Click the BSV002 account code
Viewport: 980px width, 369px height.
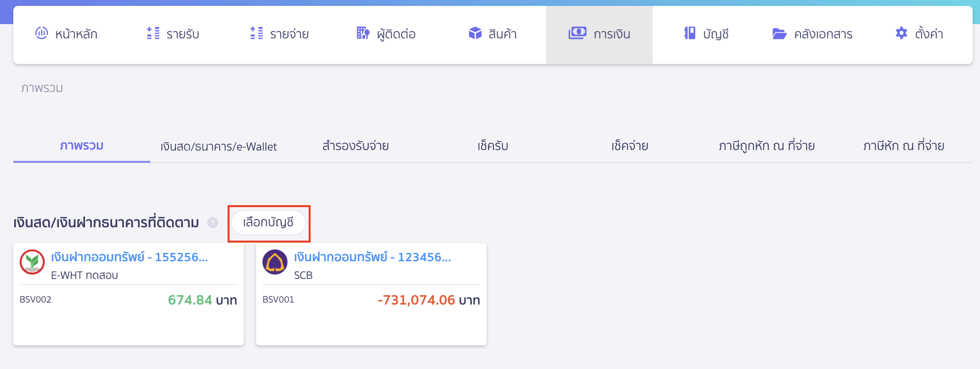click(x=35, y=300)
